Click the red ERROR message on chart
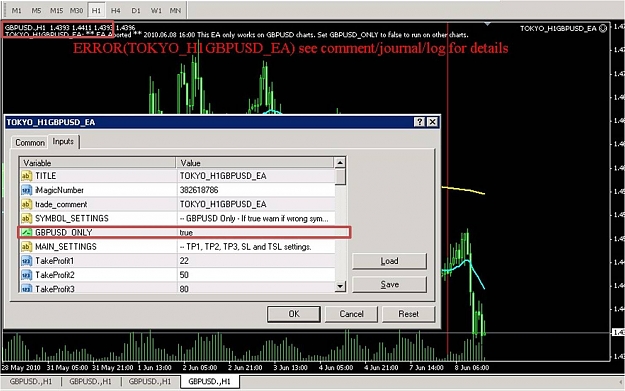The image size is (625, 391). pos(290,48)
